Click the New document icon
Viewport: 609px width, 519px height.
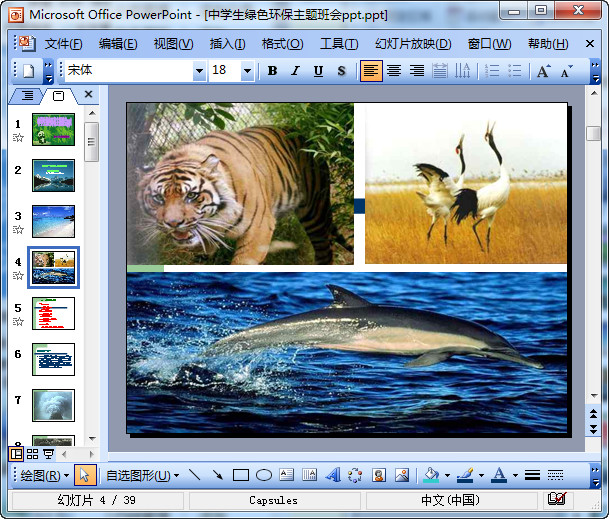(x=28, y=71)
